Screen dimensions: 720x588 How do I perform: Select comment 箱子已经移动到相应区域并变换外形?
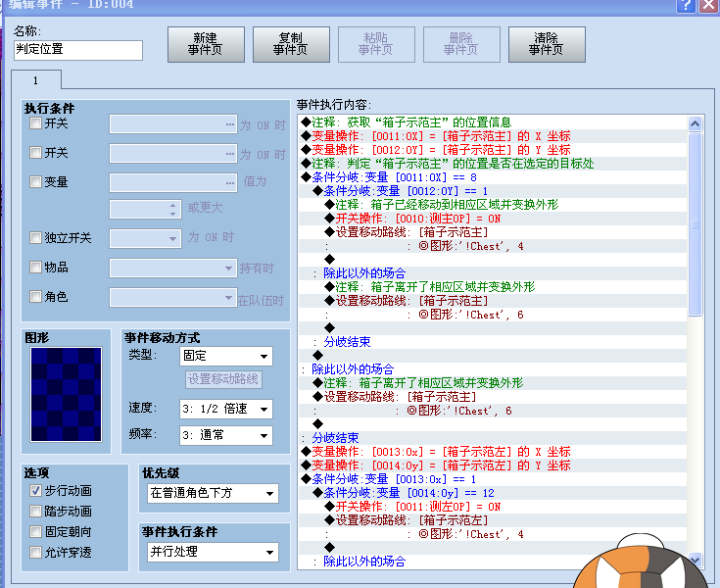click(x=493, y=205)
